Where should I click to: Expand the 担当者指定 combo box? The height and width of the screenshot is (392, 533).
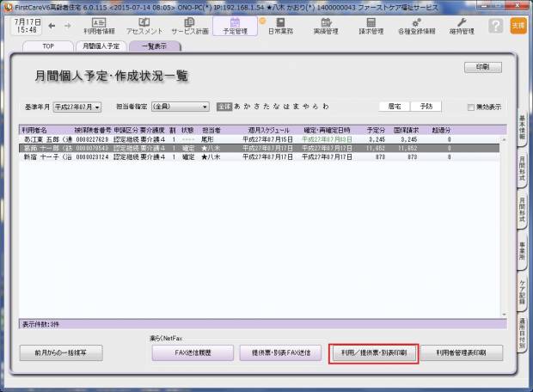click(x=180, y=107)
